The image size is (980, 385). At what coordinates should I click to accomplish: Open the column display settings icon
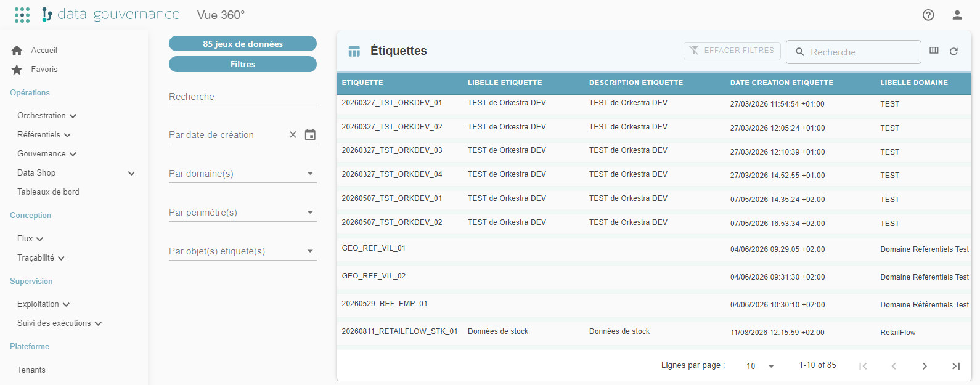point(934,51)
